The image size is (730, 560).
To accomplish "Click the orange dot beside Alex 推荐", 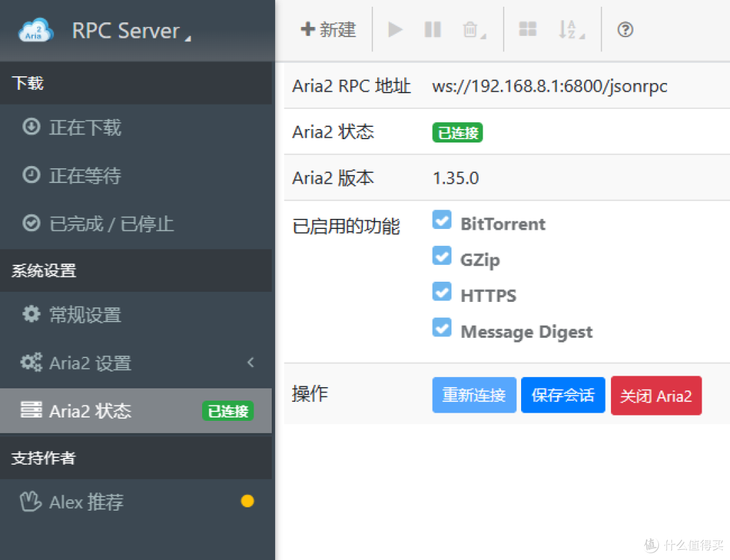I will (x=247, y=501).
